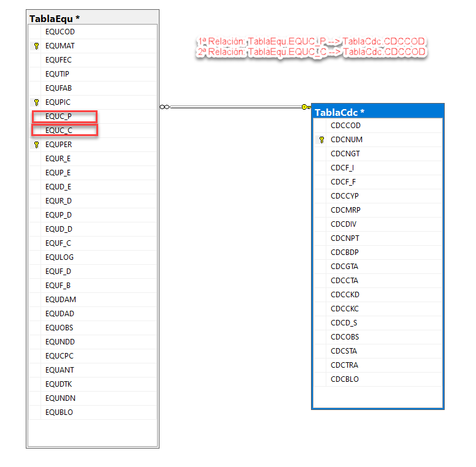Select the infinity endpoint of the relationship line

click(164, 107)
